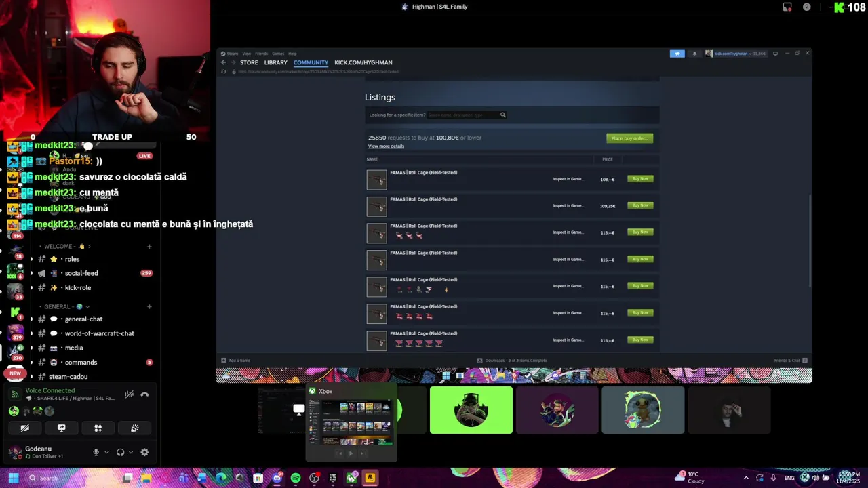
Task: Click the Steam page vertical scrollbar
Action: pos(810,241)
